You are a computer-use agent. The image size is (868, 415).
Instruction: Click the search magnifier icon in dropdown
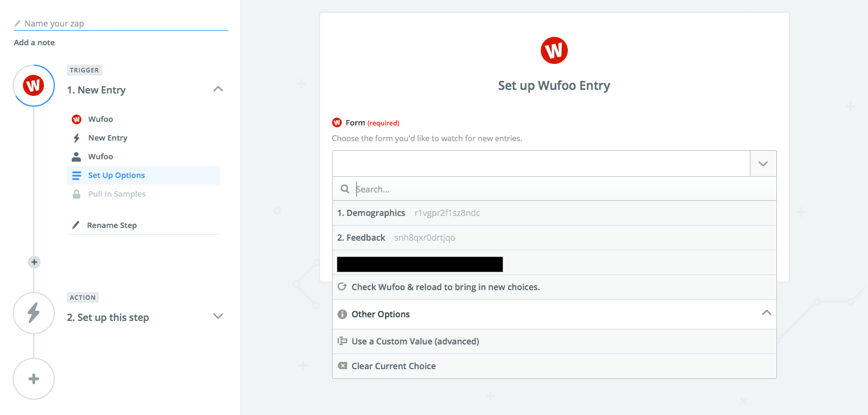[345, 189]
